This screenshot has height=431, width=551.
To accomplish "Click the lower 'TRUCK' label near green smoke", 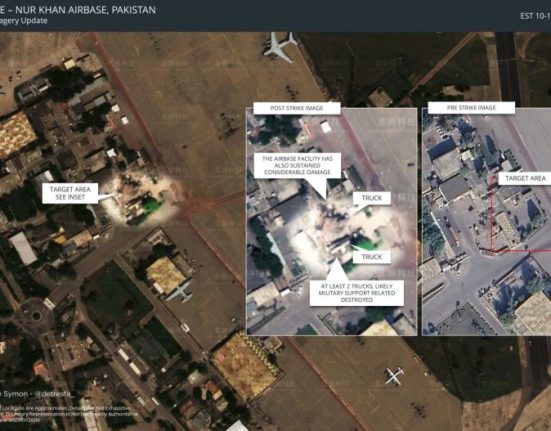I will tap(372, 257).
